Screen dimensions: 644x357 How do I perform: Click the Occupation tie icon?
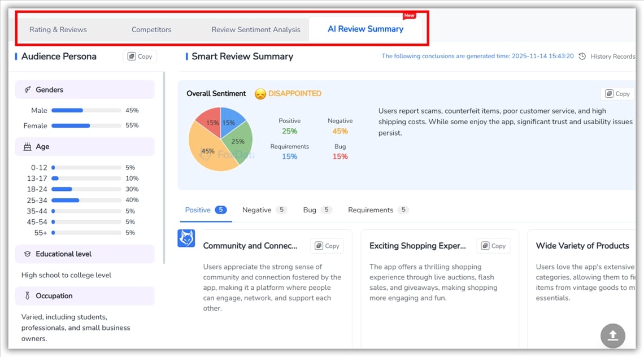tap(27, 296)
